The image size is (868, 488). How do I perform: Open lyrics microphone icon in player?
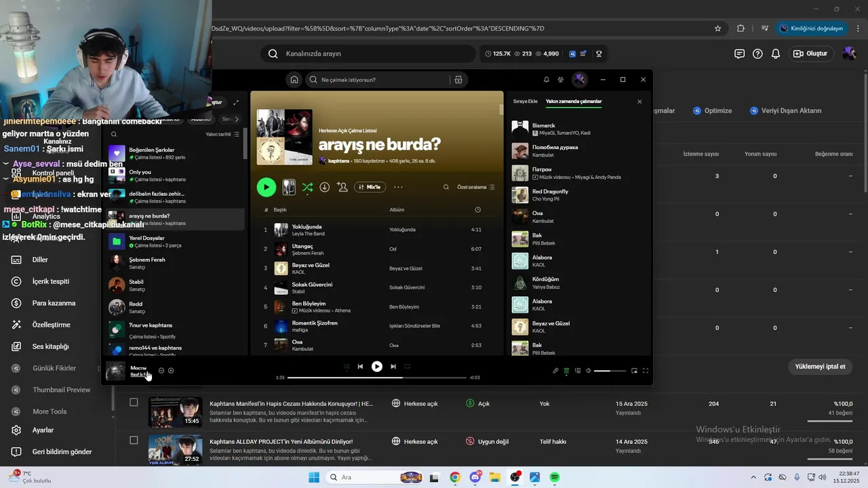click(x=555, y=371)
